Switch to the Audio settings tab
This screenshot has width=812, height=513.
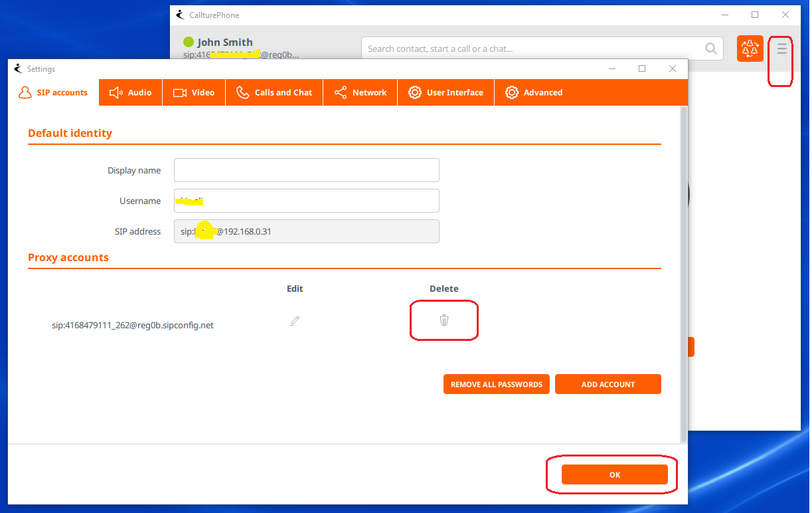click(131, 92)
